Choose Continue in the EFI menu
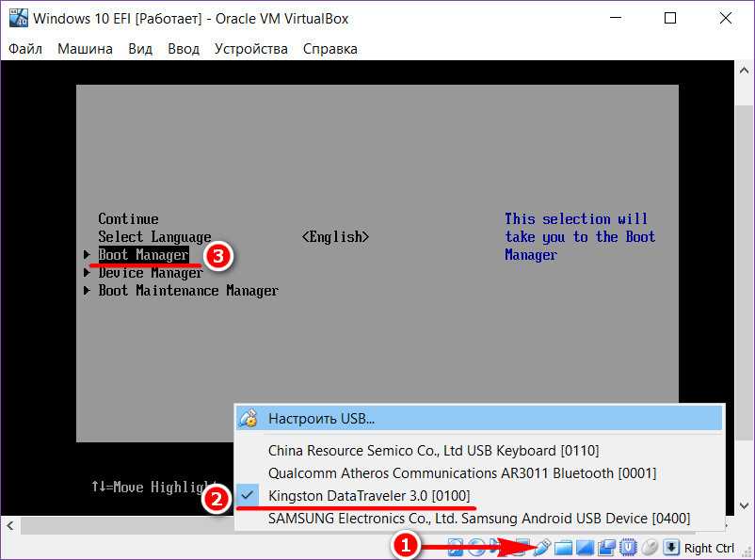Image resolution: width=755 pixels, height=560 pixels. coord(128,218)
